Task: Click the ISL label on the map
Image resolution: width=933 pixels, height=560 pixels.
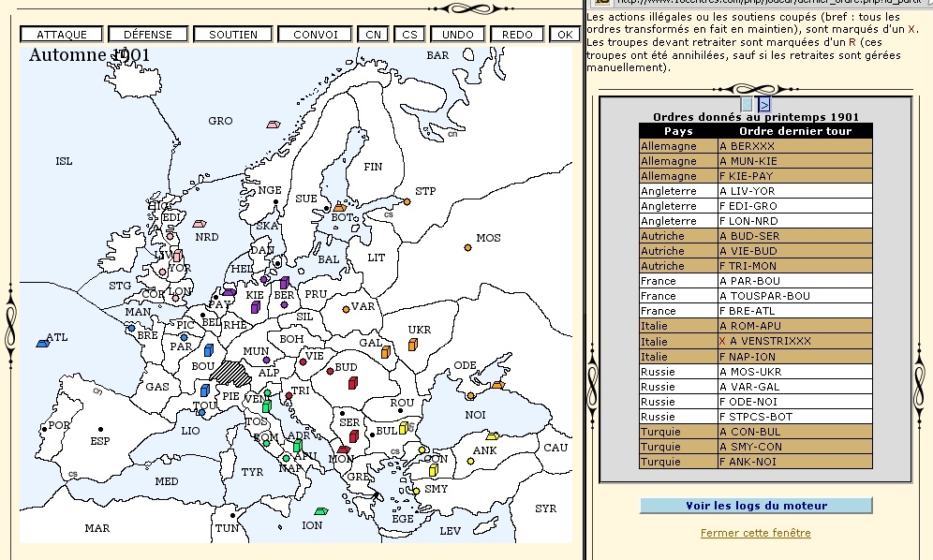Action: [x=64, y=161]
